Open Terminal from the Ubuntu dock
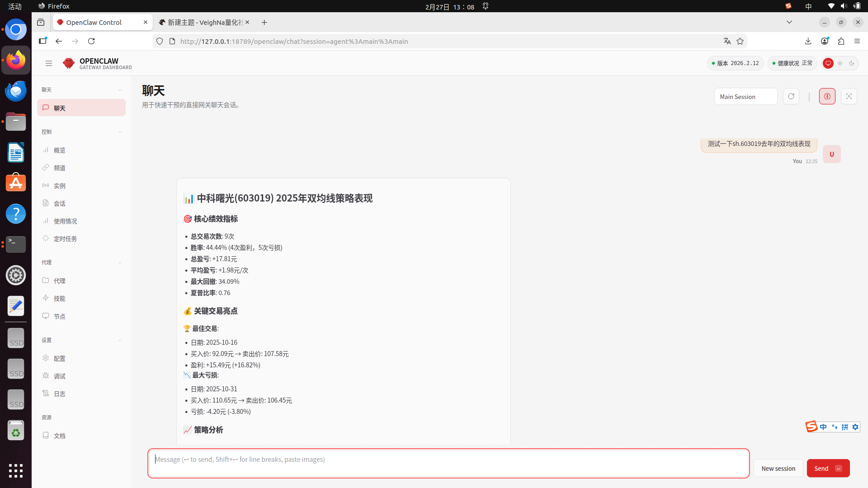Screen dimensions: 868x488 (16, 244)
